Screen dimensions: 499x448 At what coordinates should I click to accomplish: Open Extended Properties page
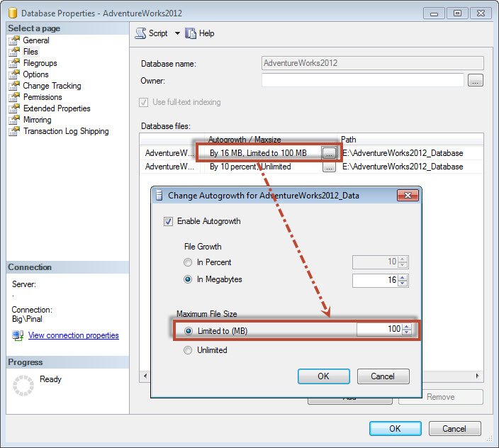[57, 108]
